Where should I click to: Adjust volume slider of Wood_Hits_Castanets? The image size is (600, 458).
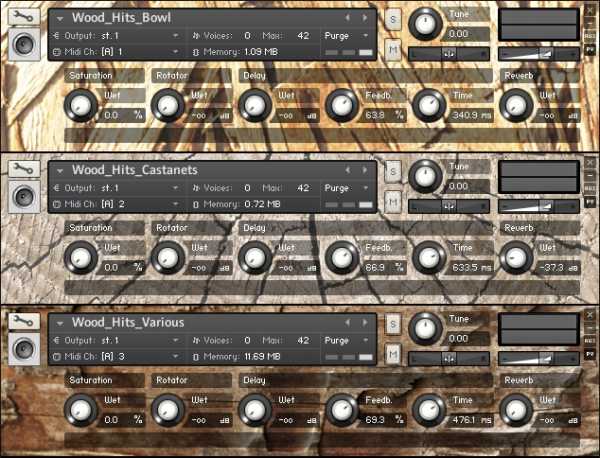[x=539, y=206]
